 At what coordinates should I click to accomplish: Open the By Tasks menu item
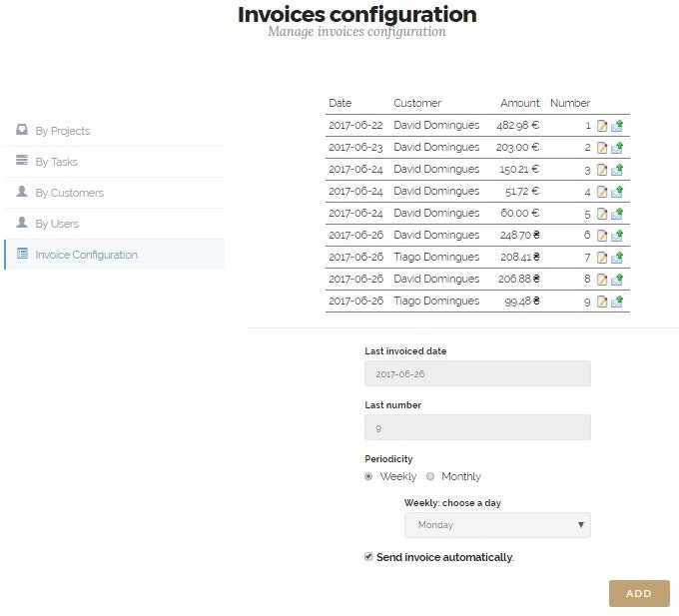114,162
